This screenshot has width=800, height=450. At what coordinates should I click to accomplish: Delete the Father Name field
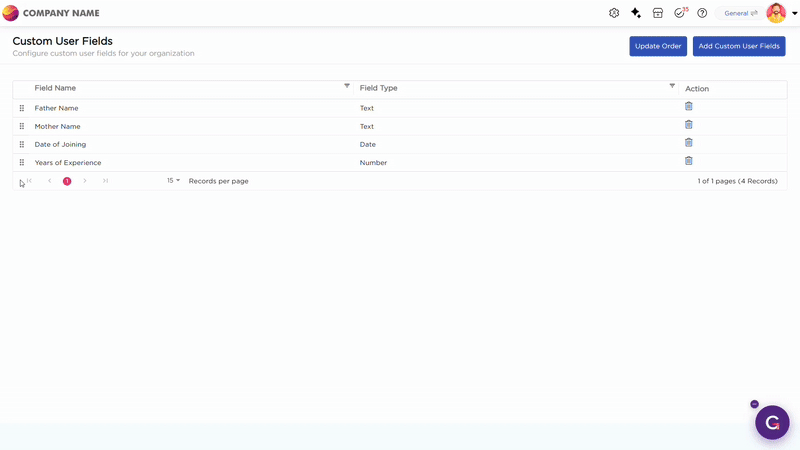tap(688, 106)
